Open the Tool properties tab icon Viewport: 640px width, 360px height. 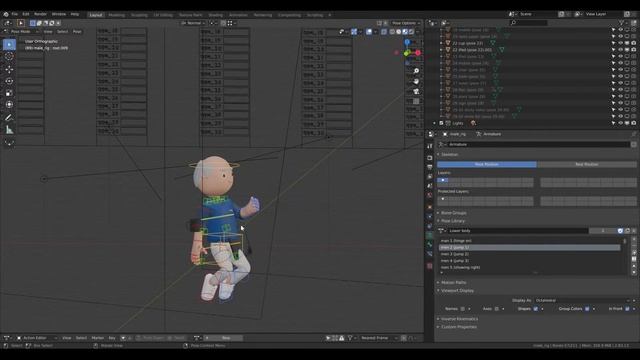tap(430, 146)
